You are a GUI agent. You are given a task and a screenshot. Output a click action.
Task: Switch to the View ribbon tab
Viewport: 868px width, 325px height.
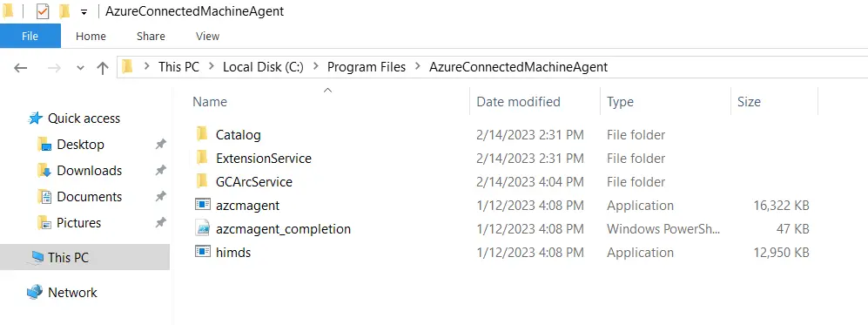(x=207, y=36)
